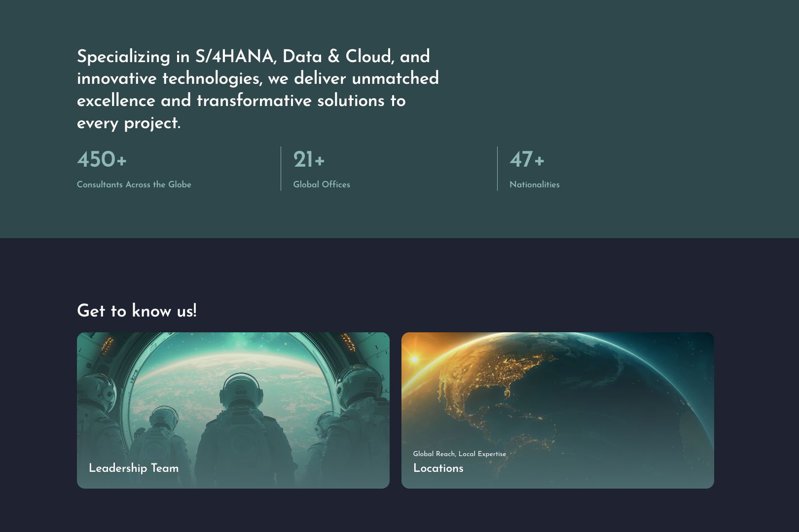Image resolution: width=799 pixels, height=532 pixels.
Task: Click the 'Get to know us!' heading
Action: pyautogui.click(x=137, y=311)
